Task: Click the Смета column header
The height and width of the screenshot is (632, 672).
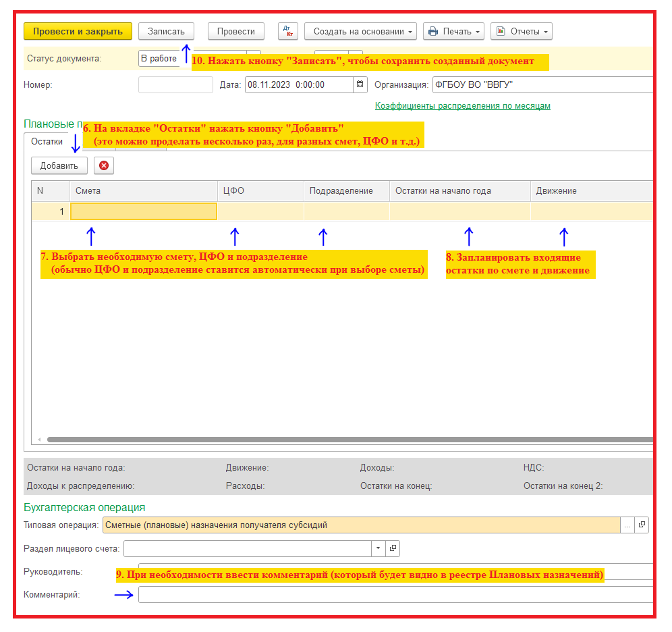Action: point(142,191)
